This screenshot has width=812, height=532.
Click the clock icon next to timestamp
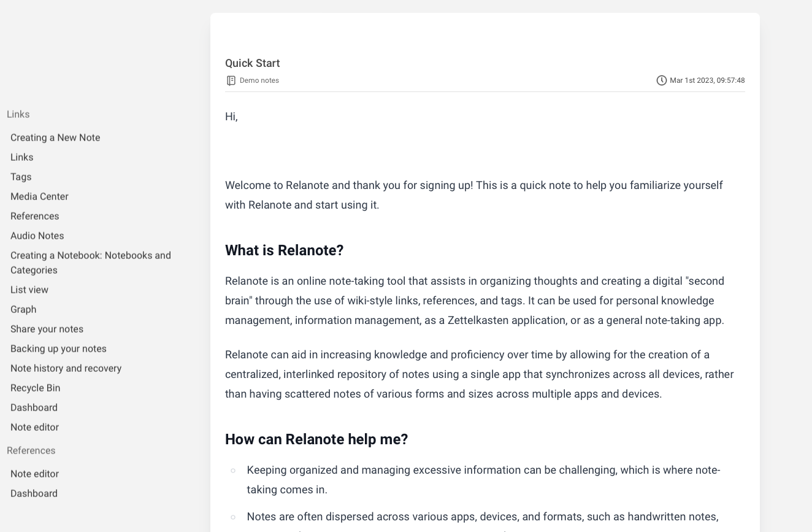coord(661,80)
